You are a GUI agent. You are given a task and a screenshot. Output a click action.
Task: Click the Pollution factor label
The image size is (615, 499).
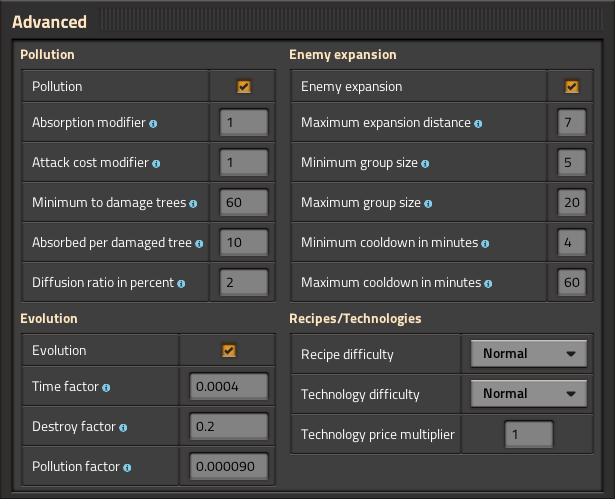click(76, 467)
